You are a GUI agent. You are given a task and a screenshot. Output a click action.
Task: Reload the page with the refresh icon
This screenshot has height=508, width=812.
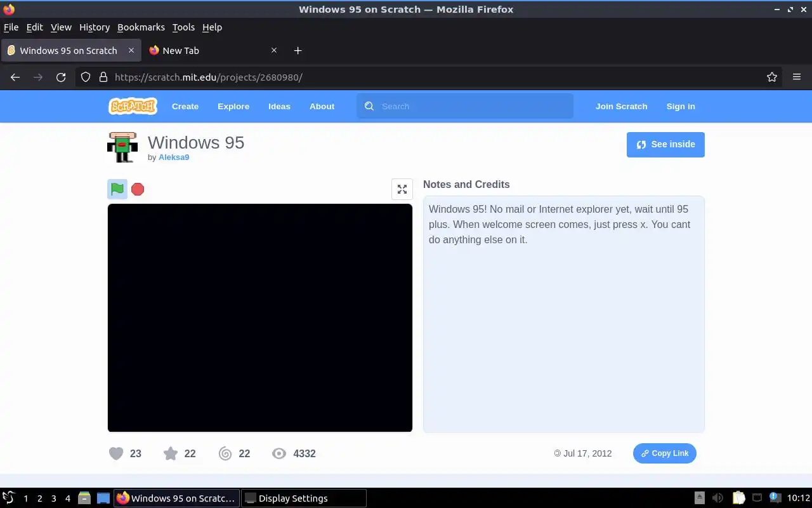click(x=61, y=77)
